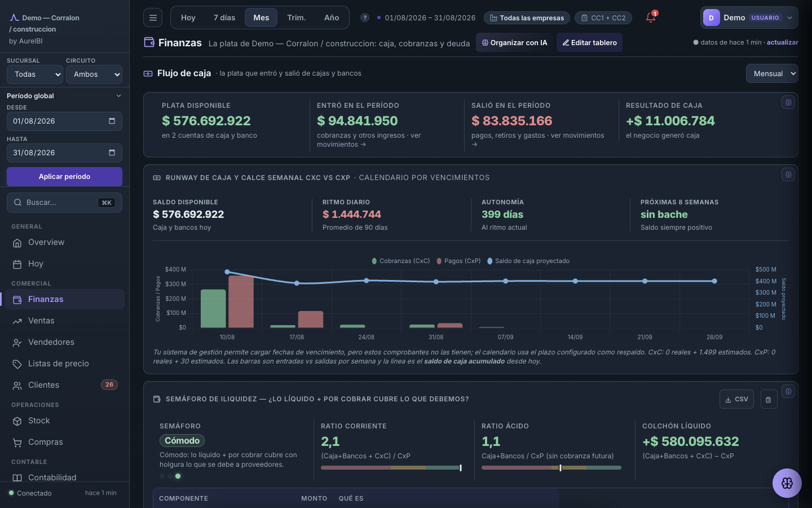Click the Listas de precio tag icon
The width and height of the screenshot is (812, 508).
[x=17, y=364]
